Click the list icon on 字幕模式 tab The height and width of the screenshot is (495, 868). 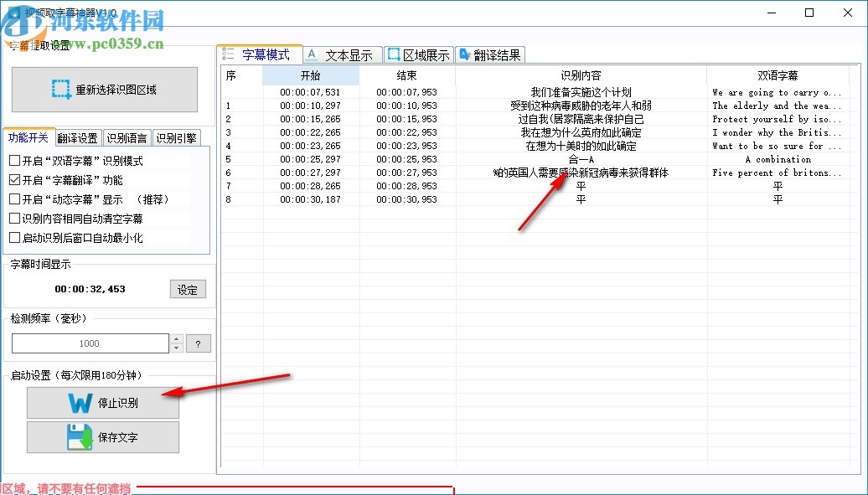click(x=229, y=54)
